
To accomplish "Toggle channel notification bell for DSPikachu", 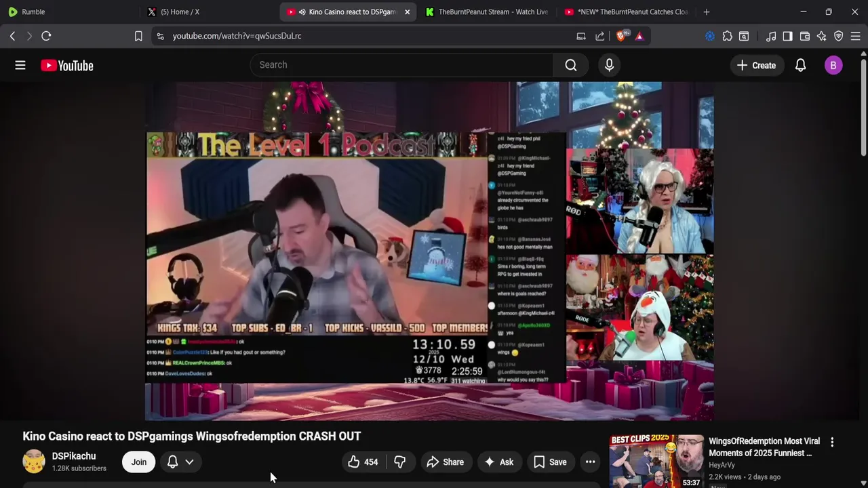I will [x=172, y=462].
